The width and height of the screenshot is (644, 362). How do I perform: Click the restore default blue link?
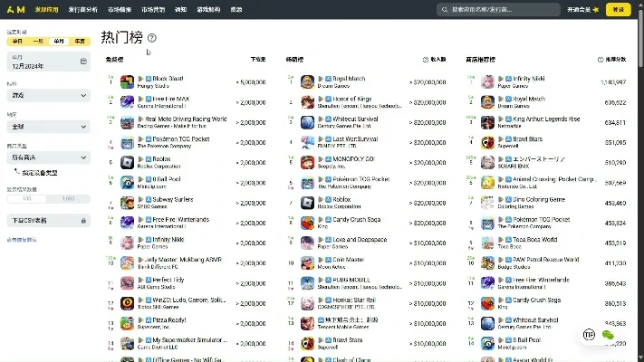pyautogui.click(x=22, y=240)
